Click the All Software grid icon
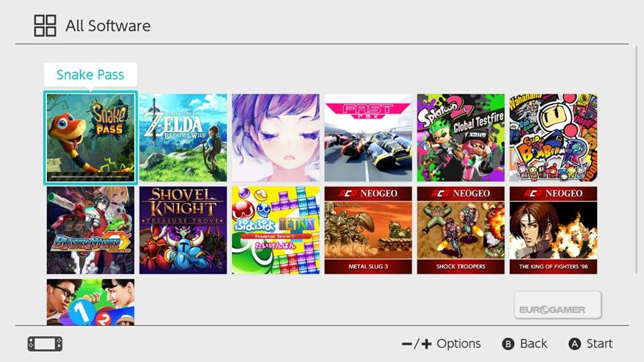The height and width of the screenshot is (362, 644). 45,26
